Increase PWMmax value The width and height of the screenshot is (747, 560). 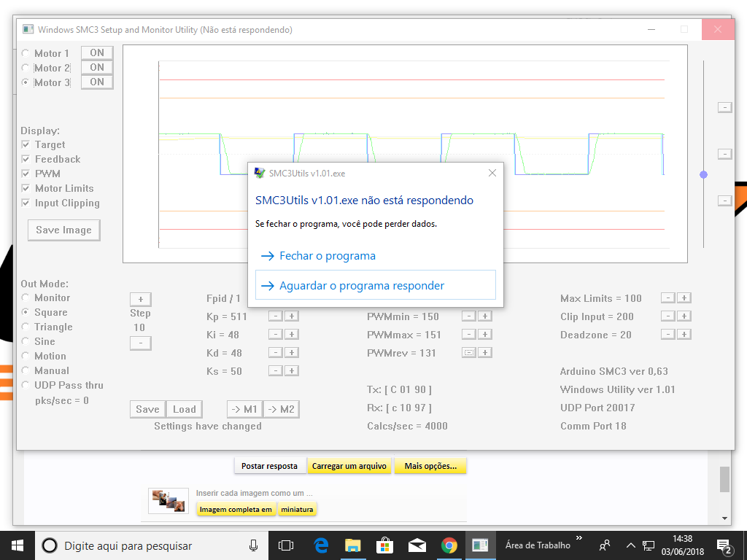tap(485, 334)
